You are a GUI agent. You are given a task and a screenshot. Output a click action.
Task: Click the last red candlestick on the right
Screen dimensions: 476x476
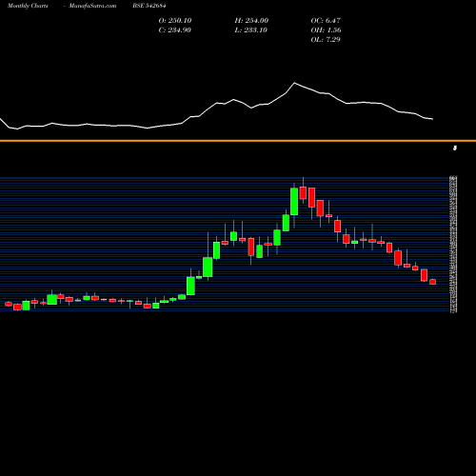coord(433,282)
